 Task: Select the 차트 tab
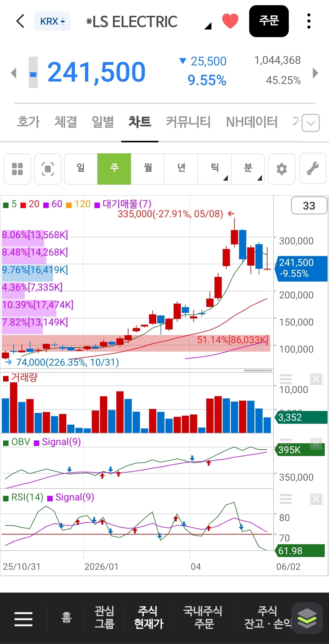[x=140, y=122]
